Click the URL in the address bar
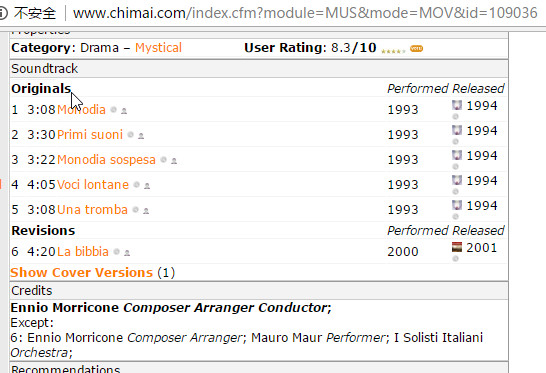 tap(305, 13)
